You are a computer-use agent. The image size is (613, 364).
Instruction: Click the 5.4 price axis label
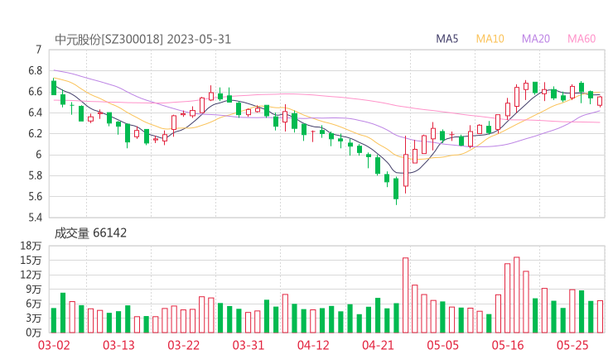[35, 217]
